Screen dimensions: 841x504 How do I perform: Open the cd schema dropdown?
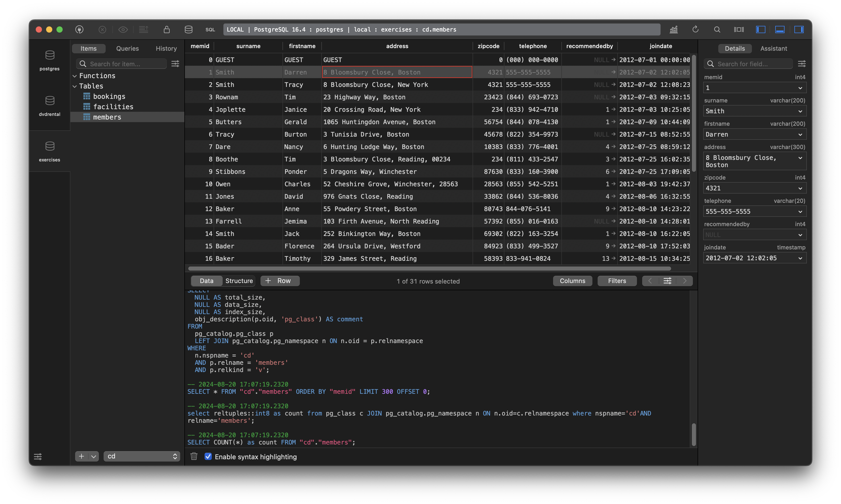tap(142, 456)
